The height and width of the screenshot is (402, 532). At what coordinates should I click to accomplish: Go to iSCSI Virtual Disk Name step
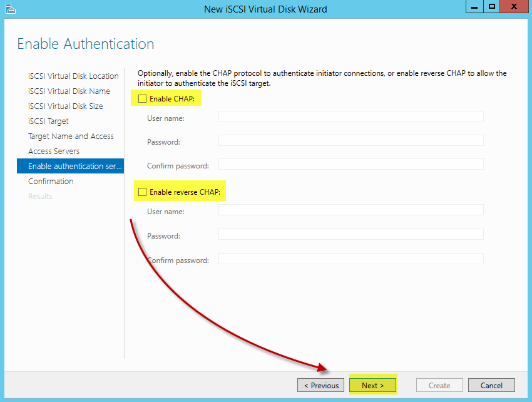69,91
